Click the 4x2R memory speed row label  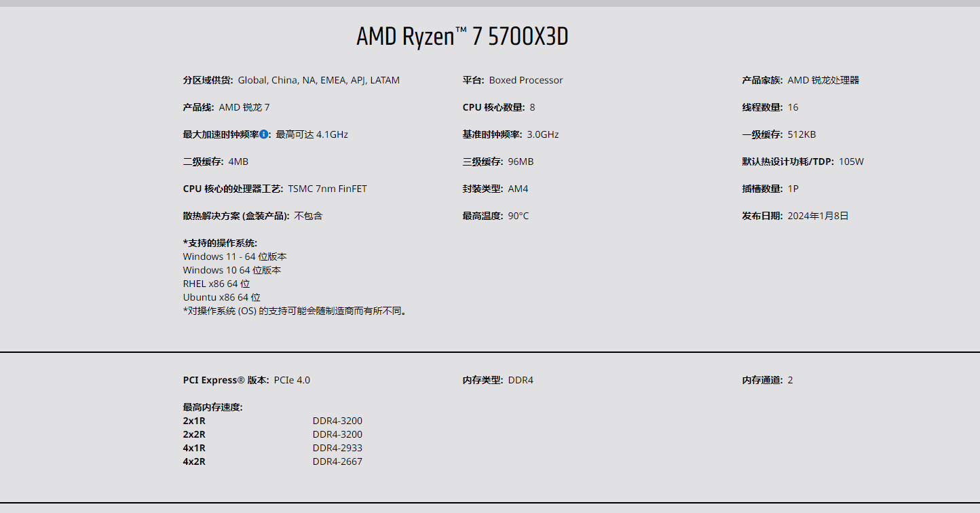coord(194,461)
